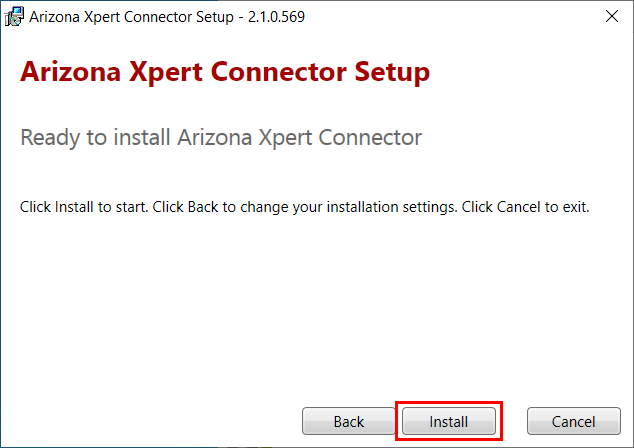
Task: Click the text 'Click Back to change your installation settings'
Action: [304, 207]
